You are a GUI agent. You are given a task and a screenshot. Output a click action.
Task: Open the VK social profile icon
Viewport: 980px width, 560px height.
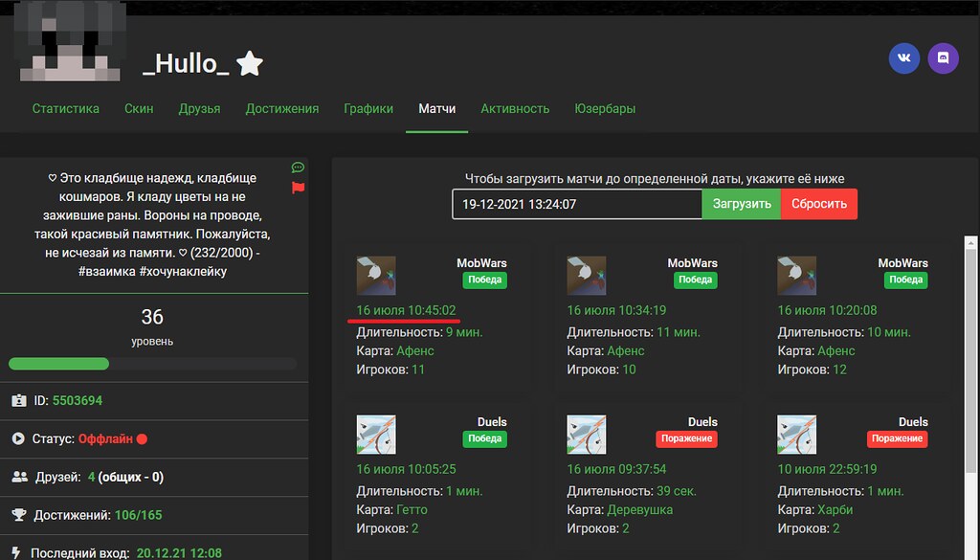[x=904, y=58]
